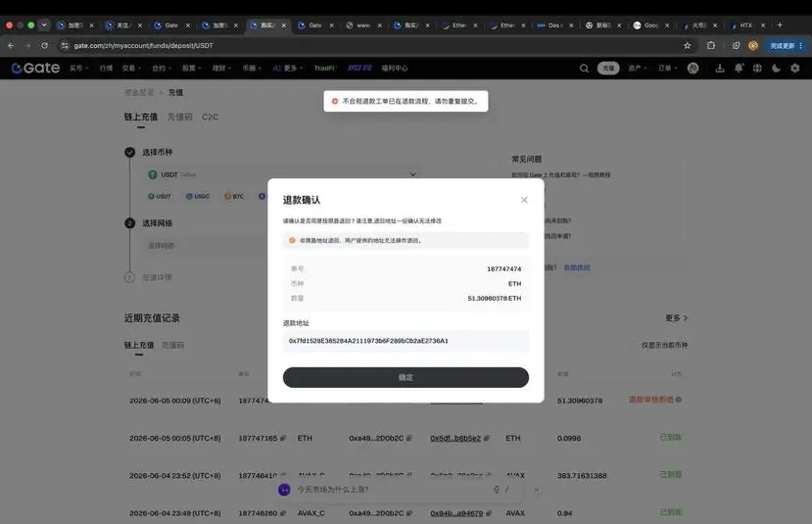Open the notification bell icon

click(739, 68)
